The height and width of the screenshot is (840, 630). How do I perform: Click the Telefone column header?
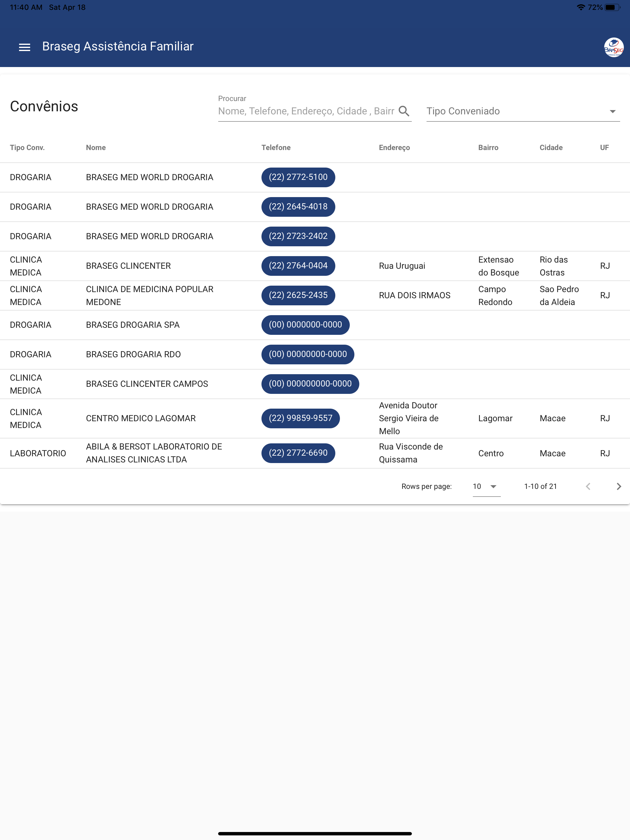coord(276,148)
